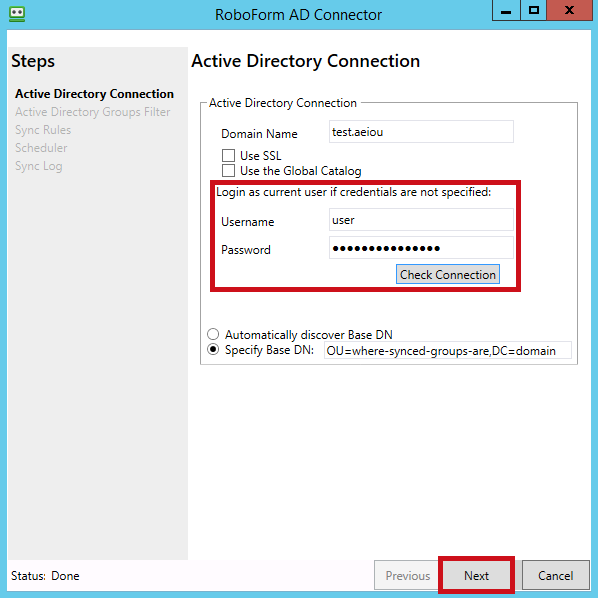Click the 'Steps' sidebar heading
The height and width of the screenshot is (598, 598).
33,61
